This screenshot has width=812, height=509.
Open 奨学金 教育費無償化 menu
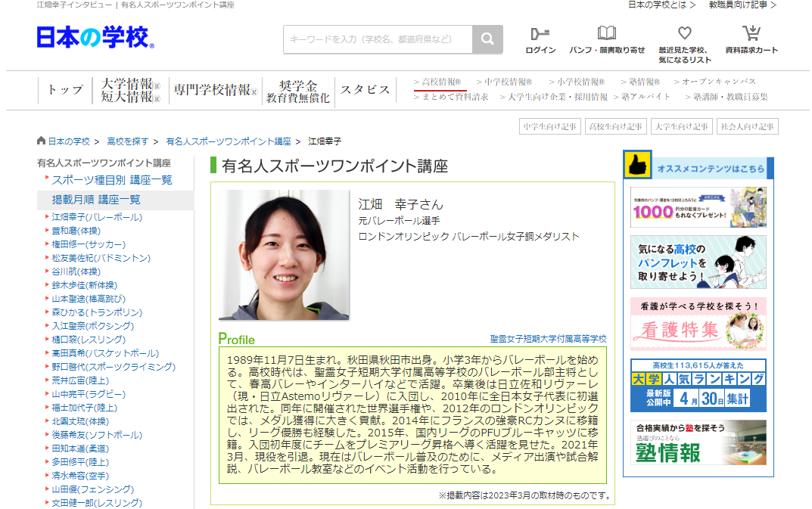click(x=297, y=91)
